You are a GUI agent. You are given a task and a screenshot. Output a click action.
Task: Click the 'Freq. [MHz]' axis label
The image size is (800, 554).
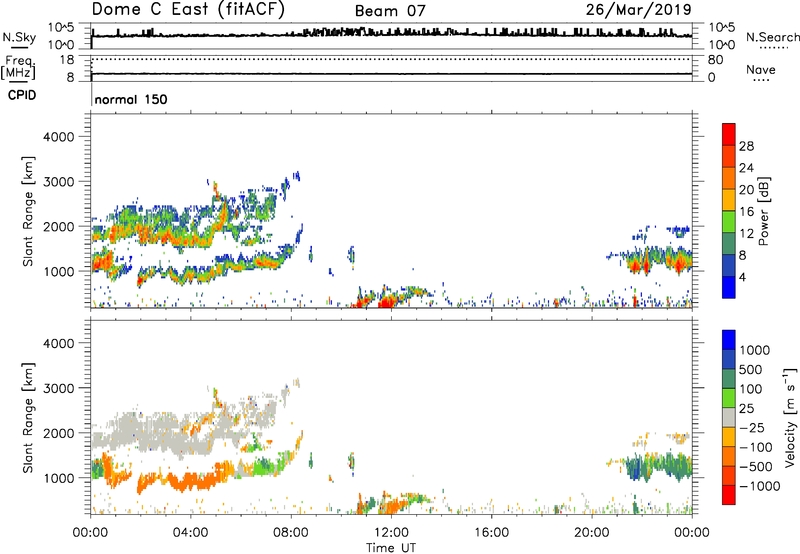(19, 67)
